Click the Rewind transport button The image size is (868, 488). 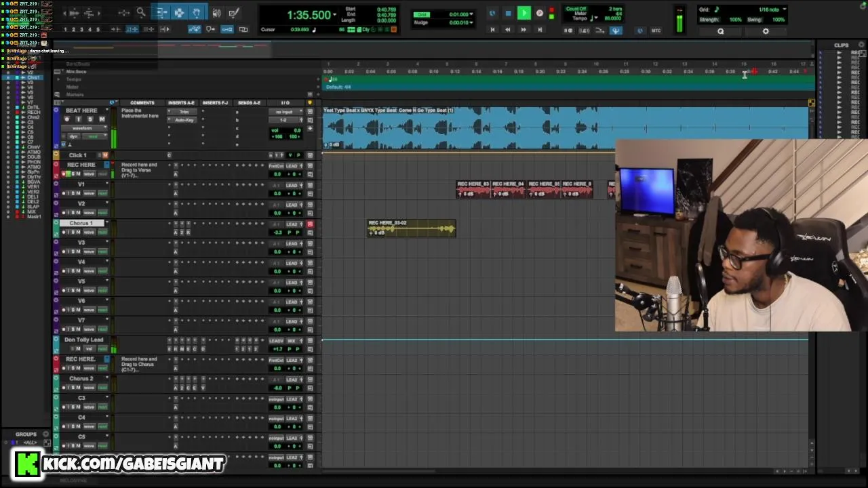[508, 30]
